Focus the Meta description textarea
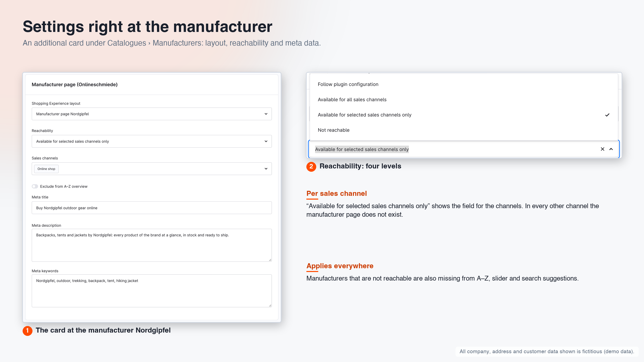 tap(152, 245)
